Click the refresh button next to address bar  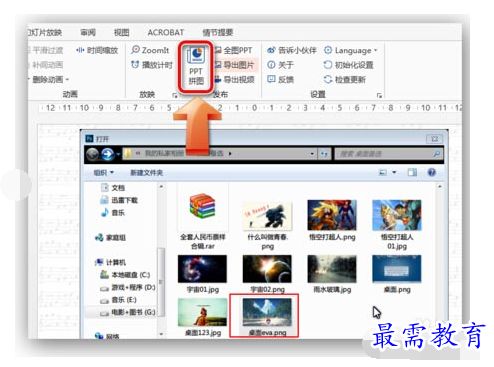[x=324, y=154]
